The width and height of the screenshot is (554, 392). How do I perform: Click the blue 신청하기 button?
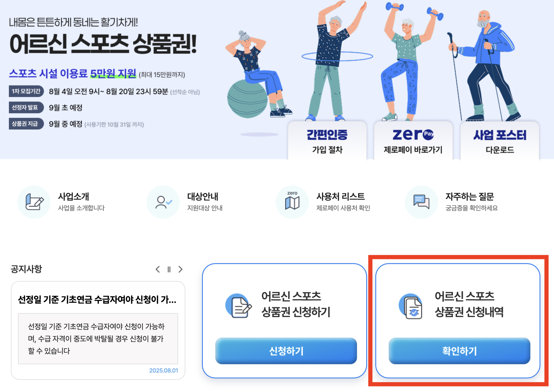[286, 351]
